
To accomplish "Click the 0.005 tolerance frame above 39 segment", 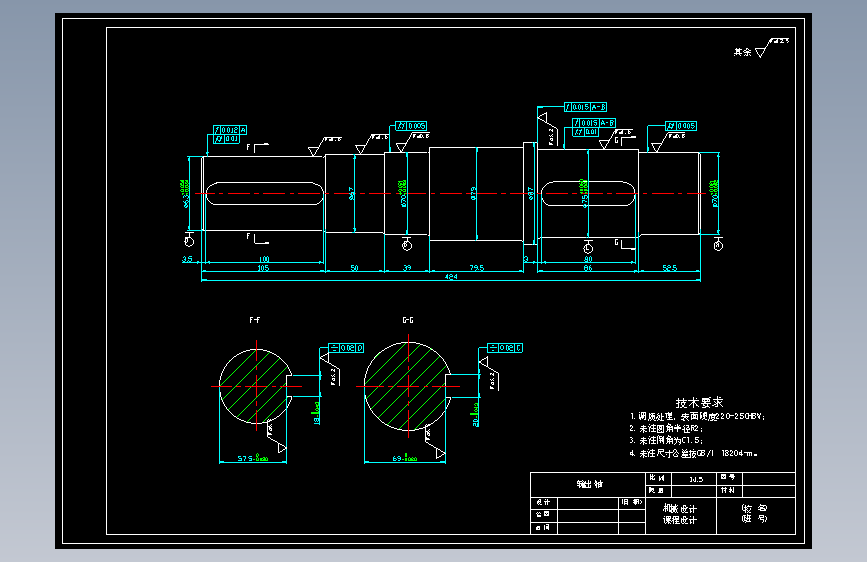I will [411, 126].
